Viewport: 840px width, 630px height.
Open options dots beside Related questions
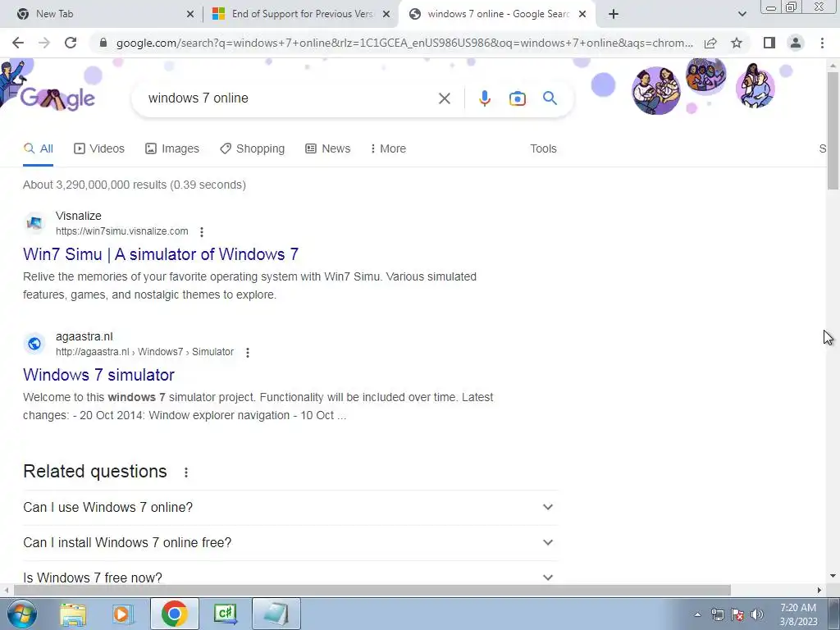pyautogui.click(x=186, y=472)
